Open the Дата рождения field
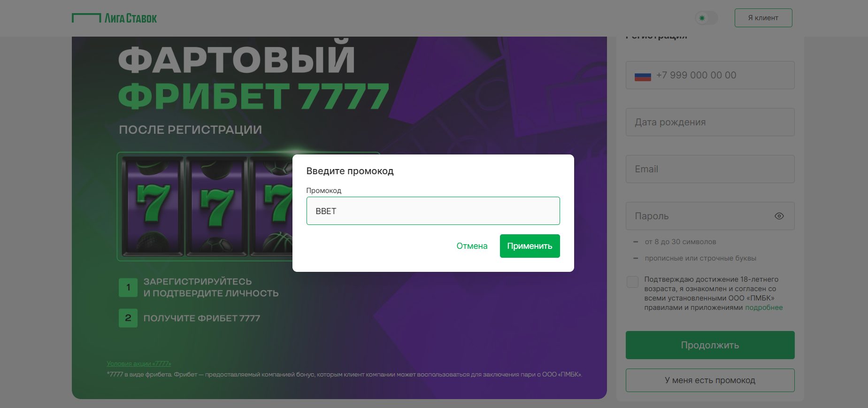 click(x=710, y=122)
